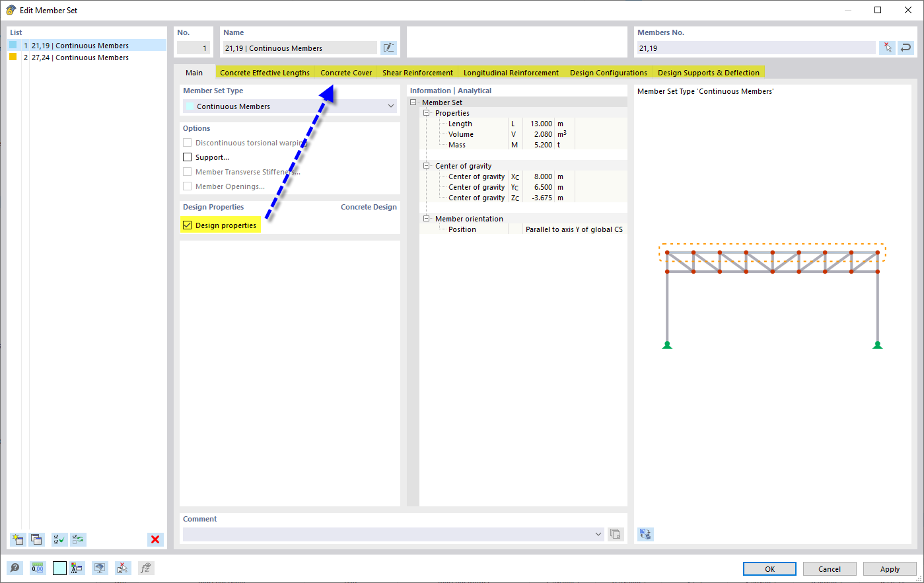Click the monitor view settings icon

tap(100, 568)
